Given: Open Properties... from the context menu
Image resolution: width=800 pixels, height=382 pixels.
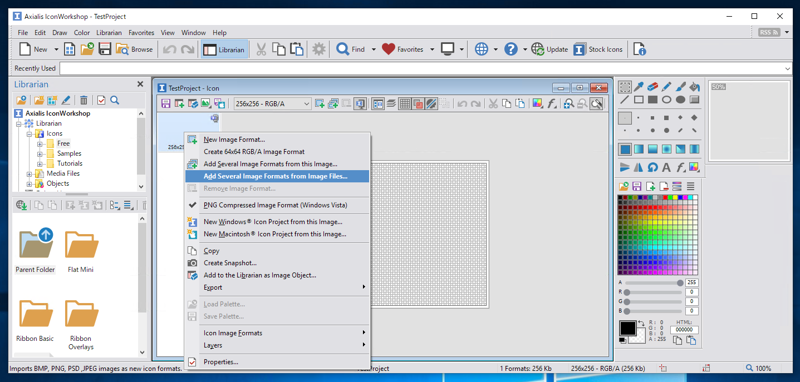Looking at the screenshot, I should (276, 362).
